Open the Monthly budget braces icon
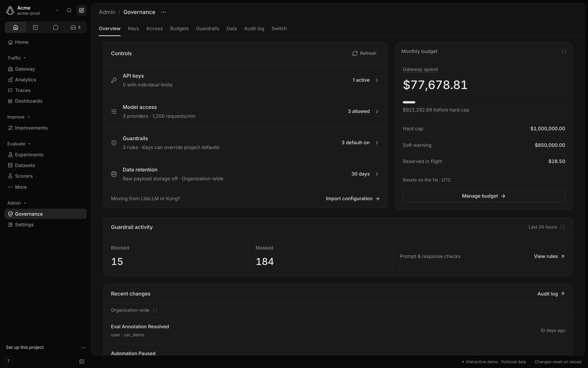This screenshot has height=368, width=588. click(x=564, y=51)
